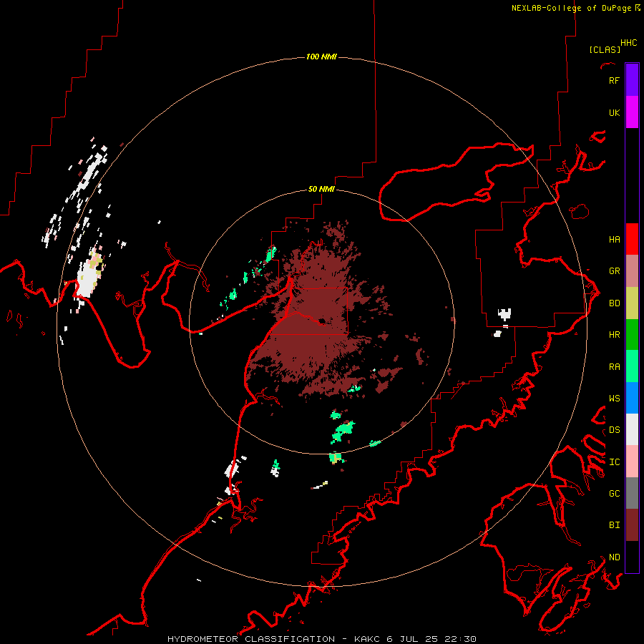Click the 'UK' legend label

614,113
